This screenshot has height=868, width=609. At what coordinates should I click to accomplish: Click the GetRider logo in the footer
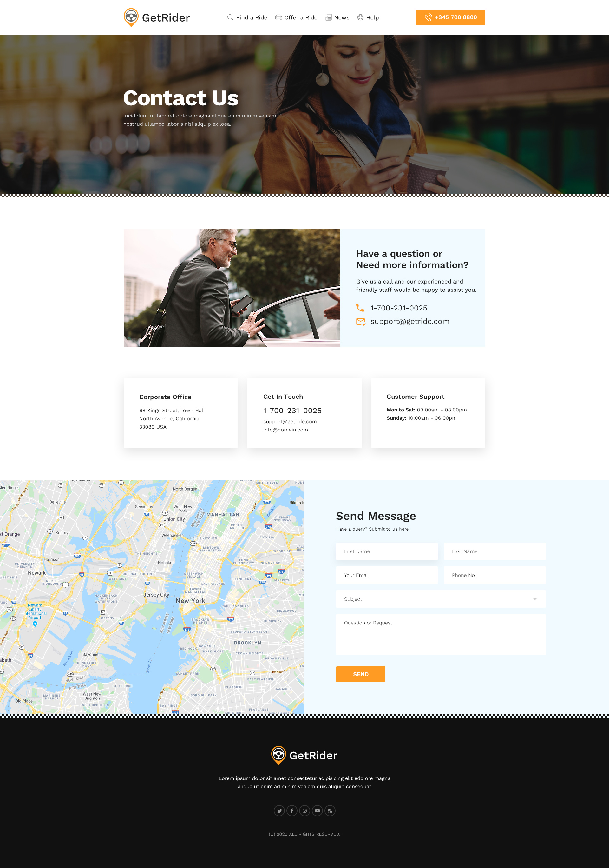point(304,755)
